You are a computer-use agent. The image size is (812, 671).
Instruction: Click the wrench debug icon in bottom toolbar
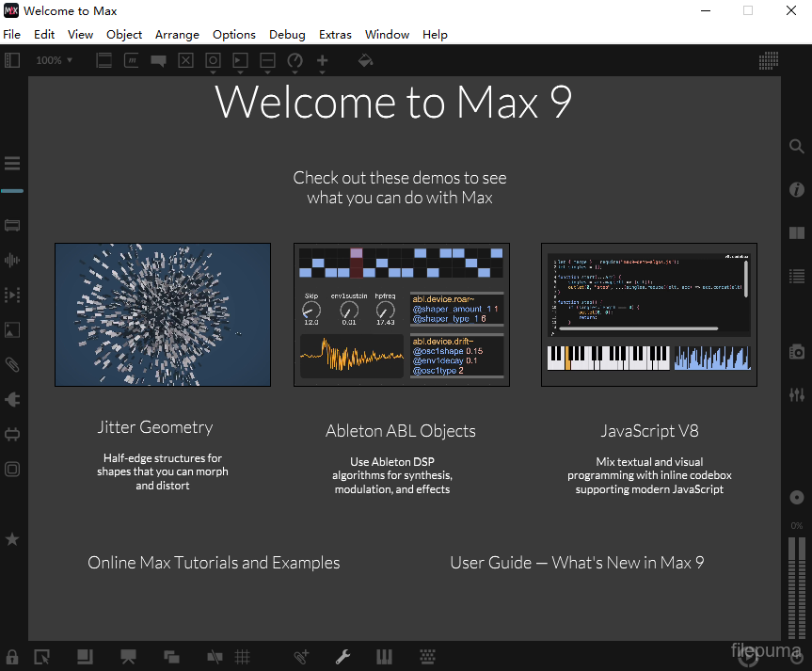click(342, 657)
